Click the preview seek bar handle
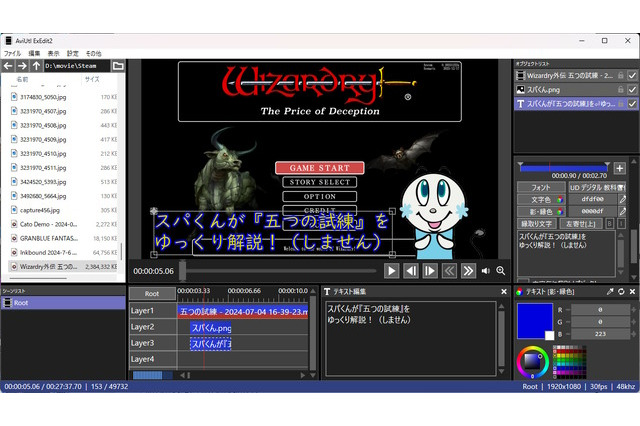 (x=182, y=271)
